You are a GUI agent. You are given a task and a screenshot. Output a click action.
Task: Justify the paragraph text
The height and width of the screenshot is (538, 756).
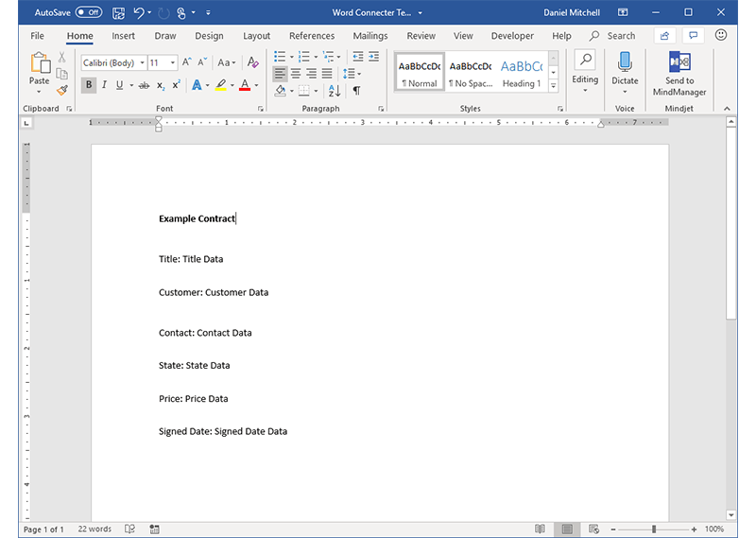(x=327, y=74)
